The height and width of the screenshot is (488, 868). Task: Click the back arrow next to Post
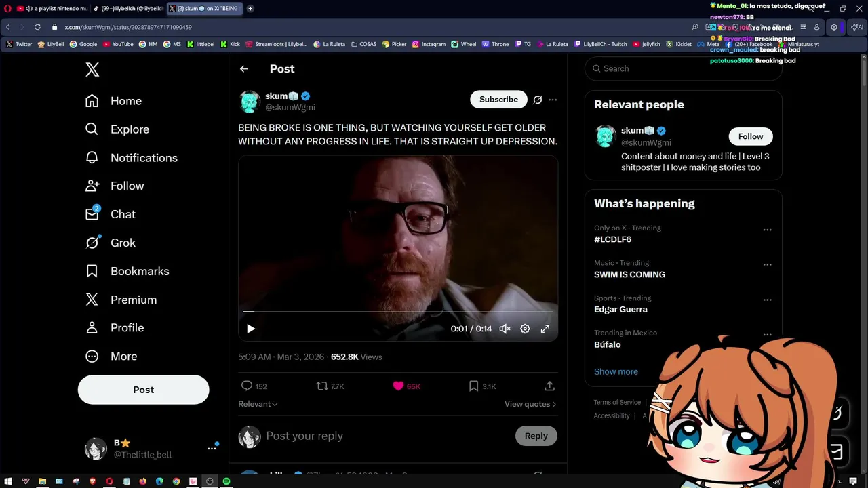[x=244, y=69]
